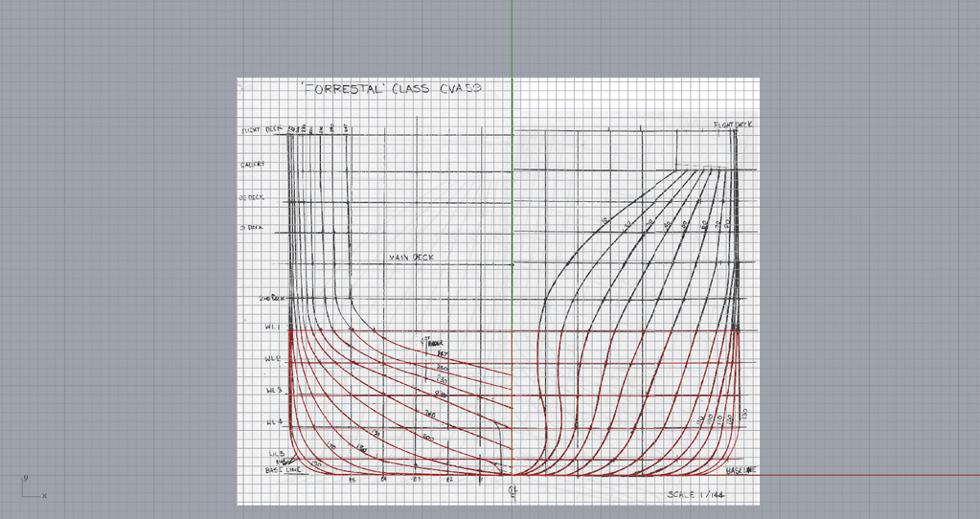Click the MAIN DECK label

[x=413, y=258]
